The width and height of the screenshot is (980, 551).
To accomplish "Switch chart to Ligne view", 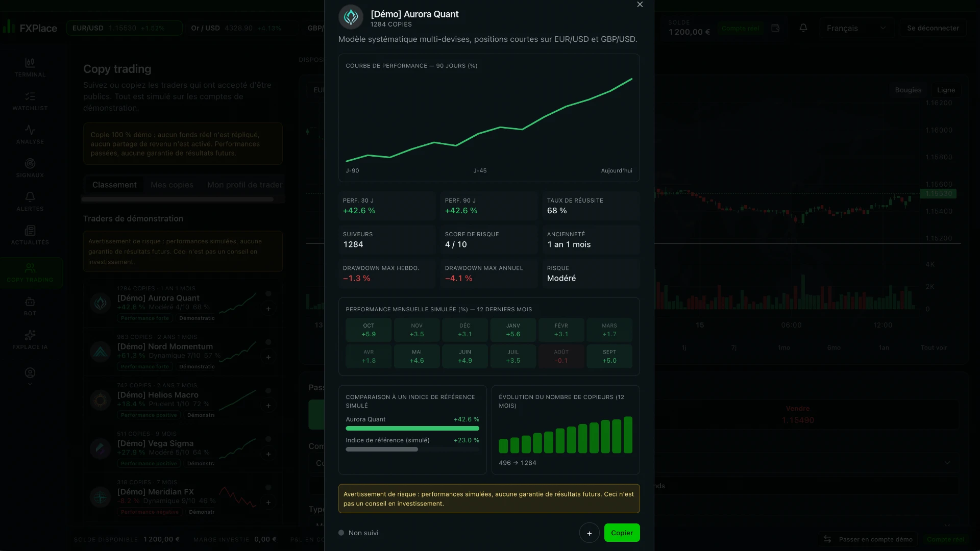I will (x=946, y=90).
